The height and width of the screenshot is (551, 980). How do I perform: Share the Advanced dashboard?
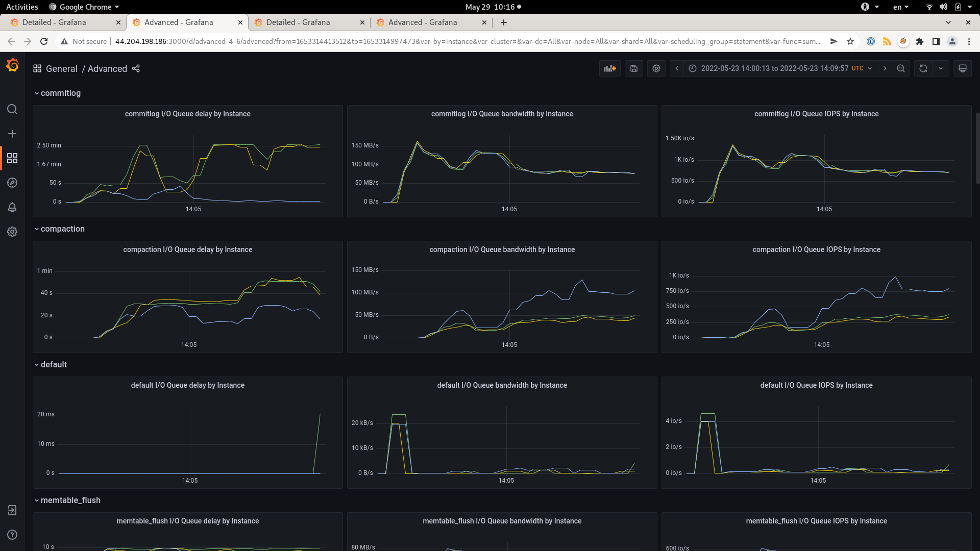pyautogui.click(x=135, y=68)
